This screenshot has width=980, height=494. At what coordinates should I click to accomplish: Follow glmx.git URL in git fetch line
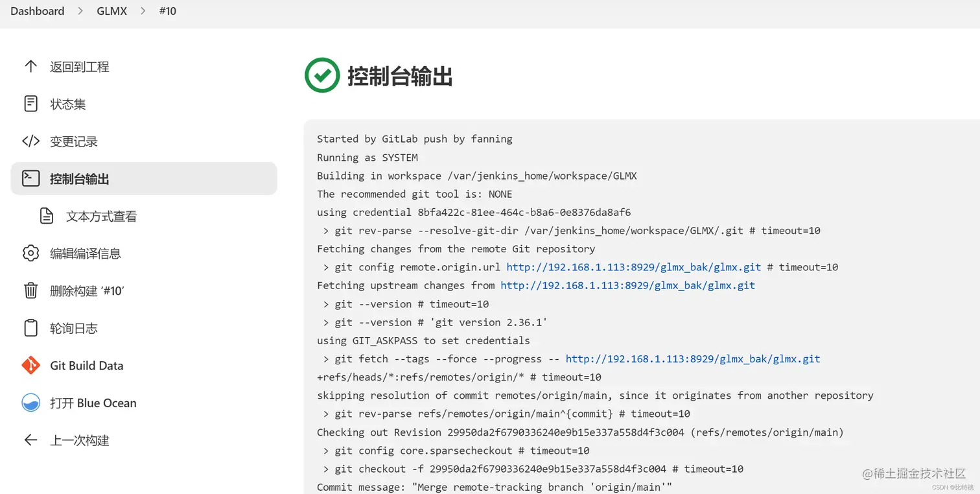[x=693, y=359]
